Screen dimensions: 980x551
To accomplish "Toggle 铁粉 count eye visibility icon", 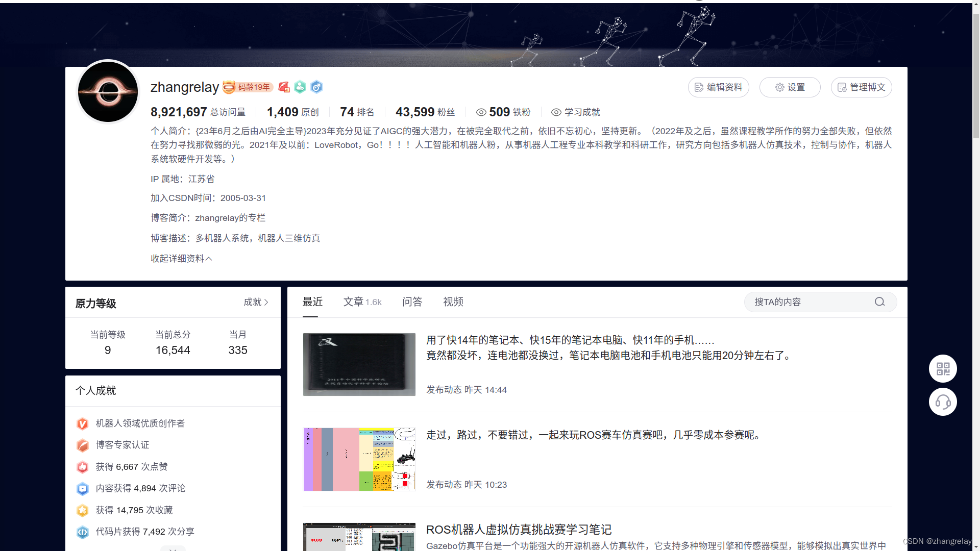I will click(x=481, y=112).
